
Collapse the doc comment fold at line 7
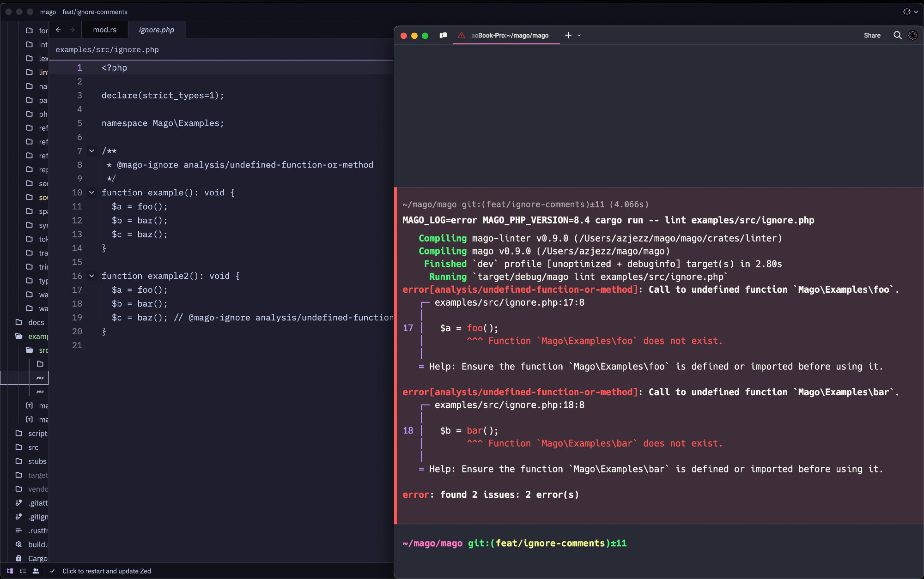point(92,151)
